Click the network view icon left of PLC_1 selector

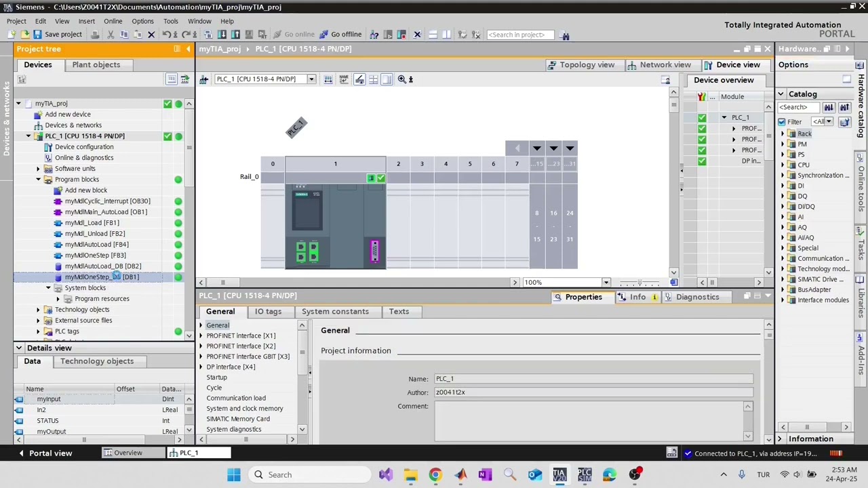[203, 79]
